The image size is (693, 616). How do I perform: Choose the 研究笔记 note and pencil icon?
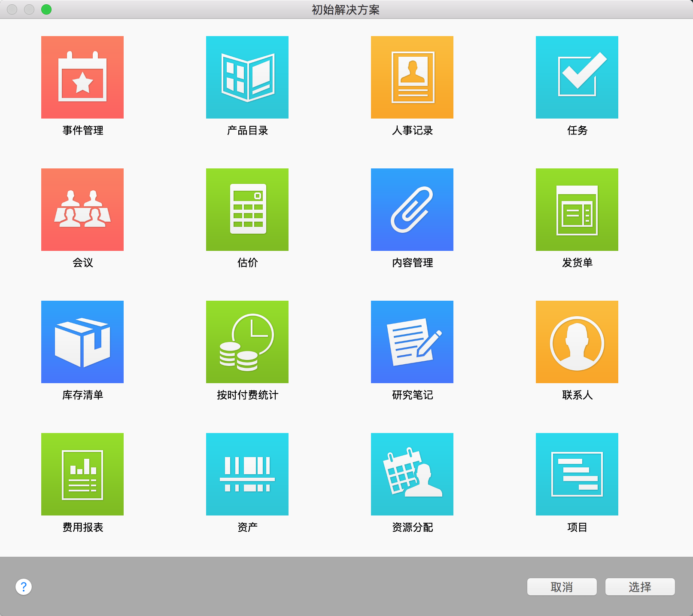tap(412, 342)
